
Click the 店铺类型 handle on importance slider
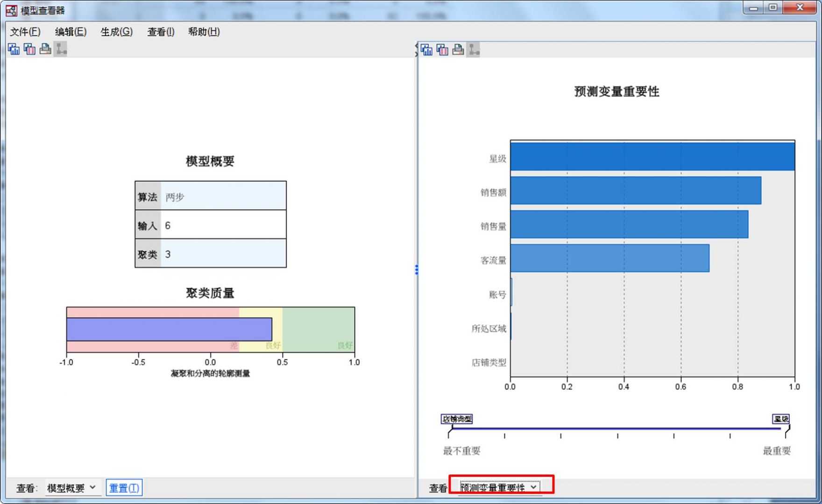pos(456,419)
